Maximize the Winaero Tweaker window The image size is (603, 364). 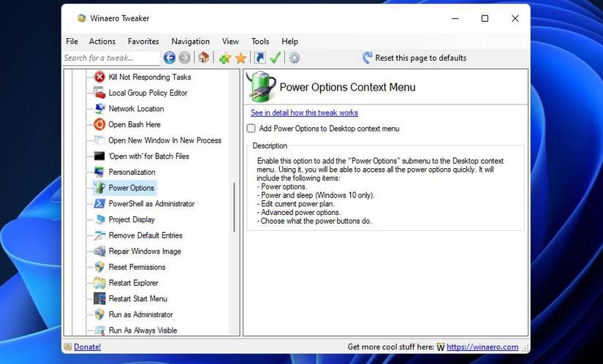(485, 18)
